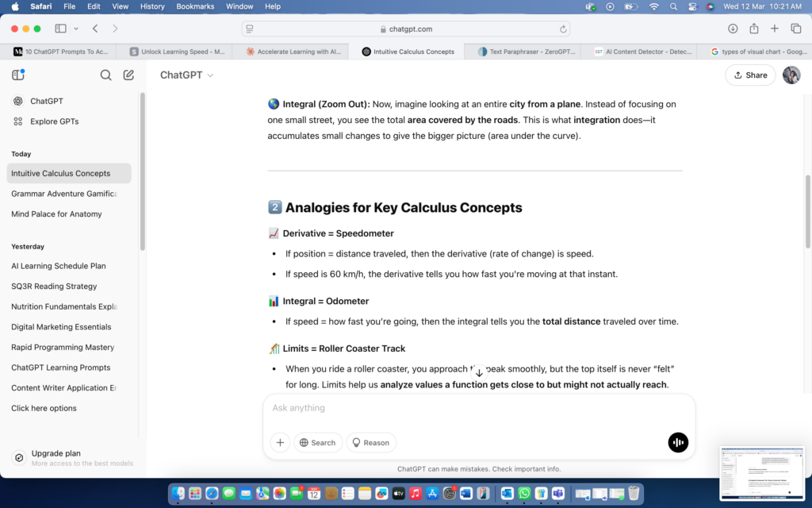Expand the ChatGPT model selector dropdown
Viewport: 812px width, 508px height.
tap(187, 75)
